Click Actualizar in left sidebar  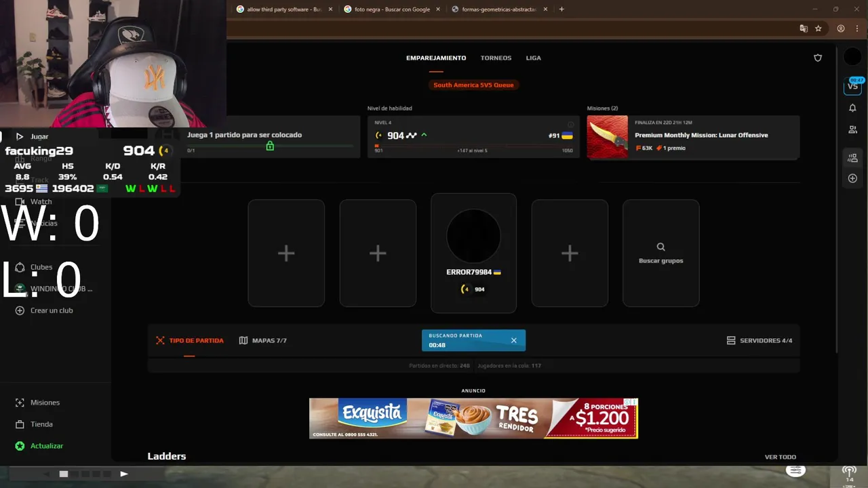(47, 446)
